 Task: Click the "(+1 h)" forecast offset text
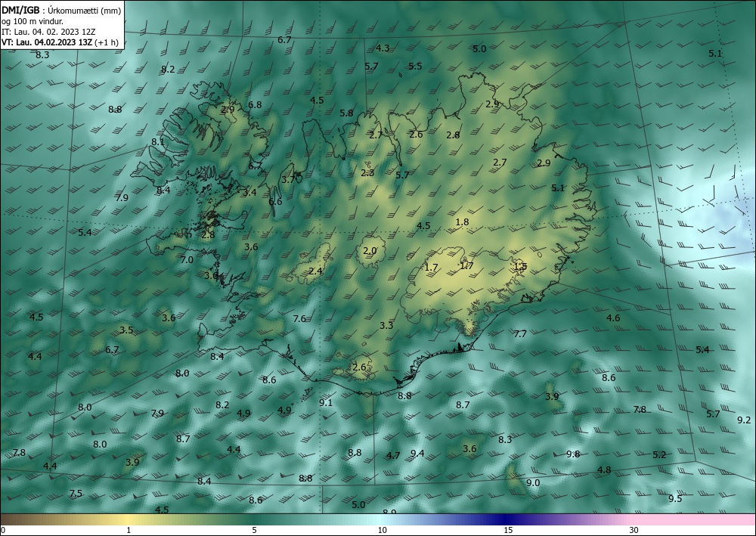click(x=106, y=42)
